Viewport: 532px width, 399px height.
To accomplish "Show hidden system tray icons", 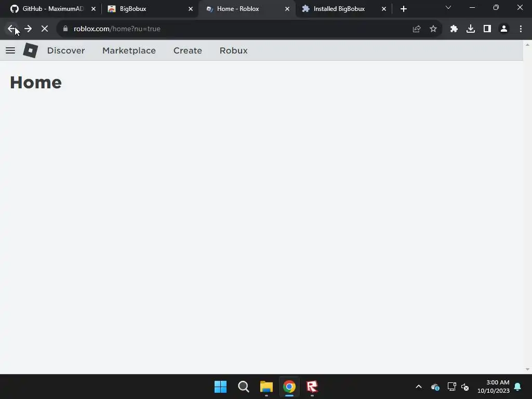I will (419, 387).
